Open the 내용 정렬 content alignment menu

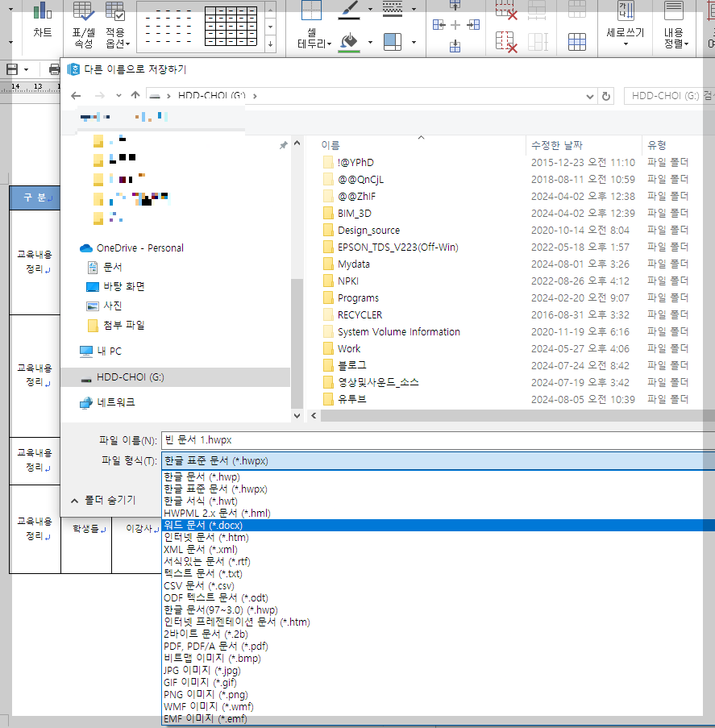tap(675, 26)
